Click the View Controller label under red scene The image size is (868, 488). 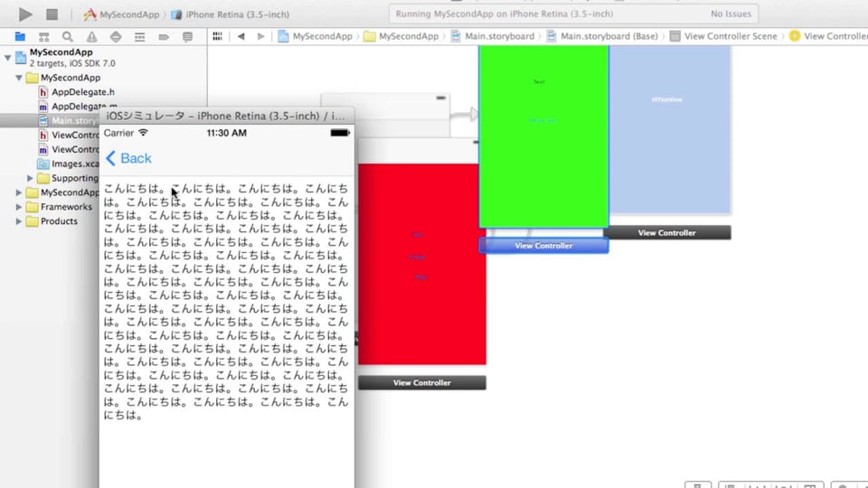(422, 383)
